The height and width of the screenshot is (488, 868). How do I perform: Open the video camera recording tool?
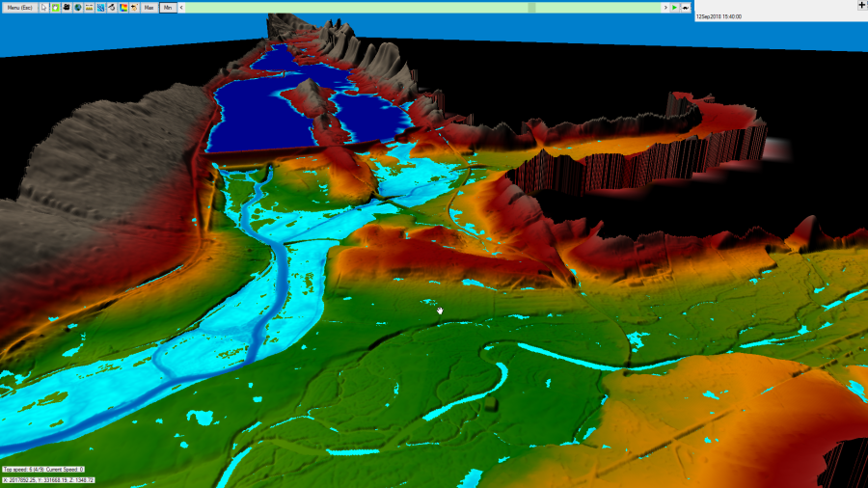(67, 7)
